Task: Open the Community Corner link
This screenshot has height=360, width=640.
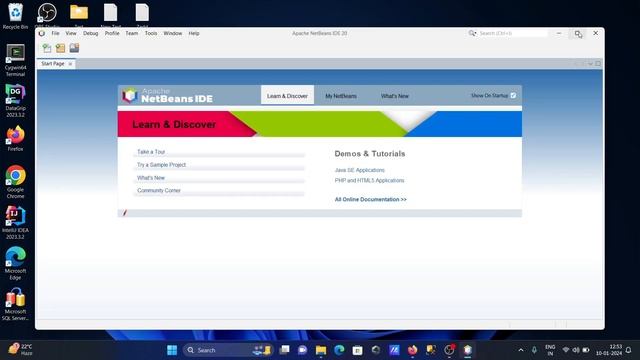Action: point(159,191)
